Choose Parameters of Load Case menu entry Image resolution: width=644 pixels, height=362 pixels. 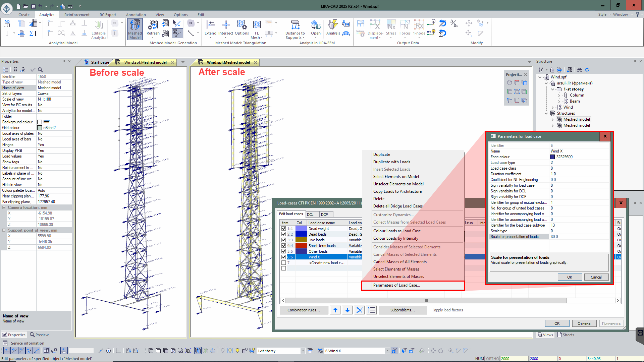(x=396, y=285)
